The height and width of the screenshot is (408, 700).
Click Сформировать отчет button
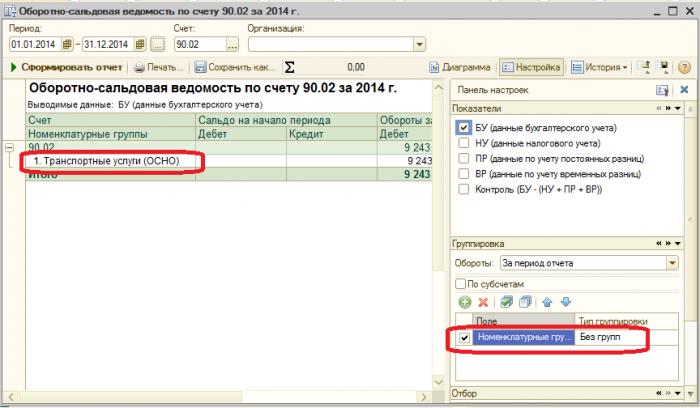66,67
